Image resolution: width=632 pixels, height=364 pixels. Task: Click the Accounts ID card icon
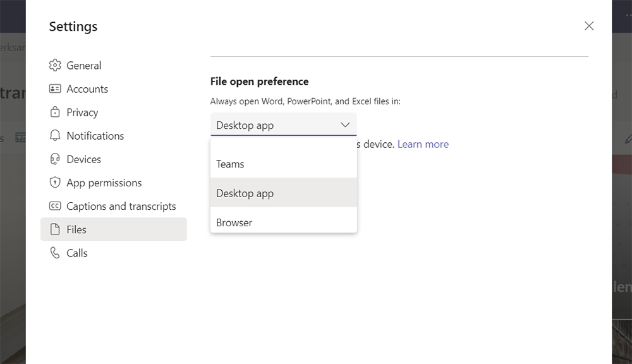[x=55, y=89]
